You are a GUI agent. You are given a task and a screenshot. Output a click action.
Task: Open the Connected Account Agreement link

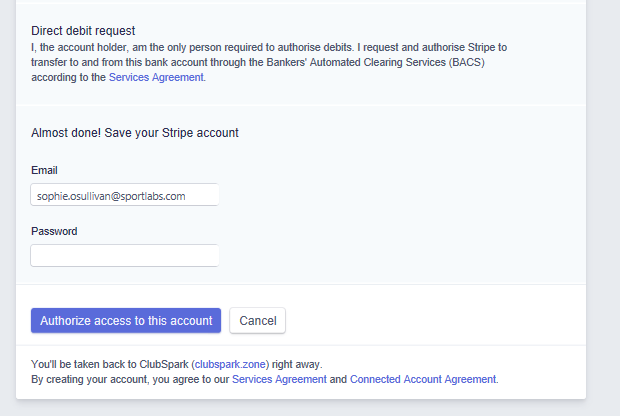tap(422, 379)
